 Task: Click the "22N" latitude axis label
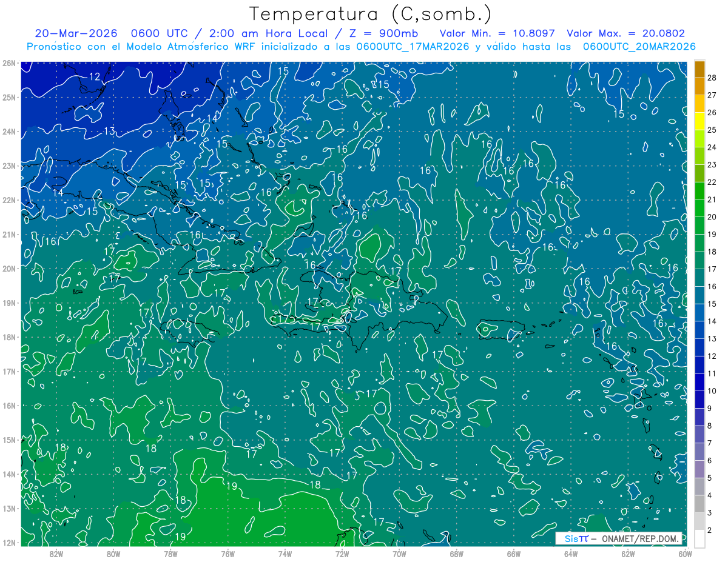tap(8, 200)
